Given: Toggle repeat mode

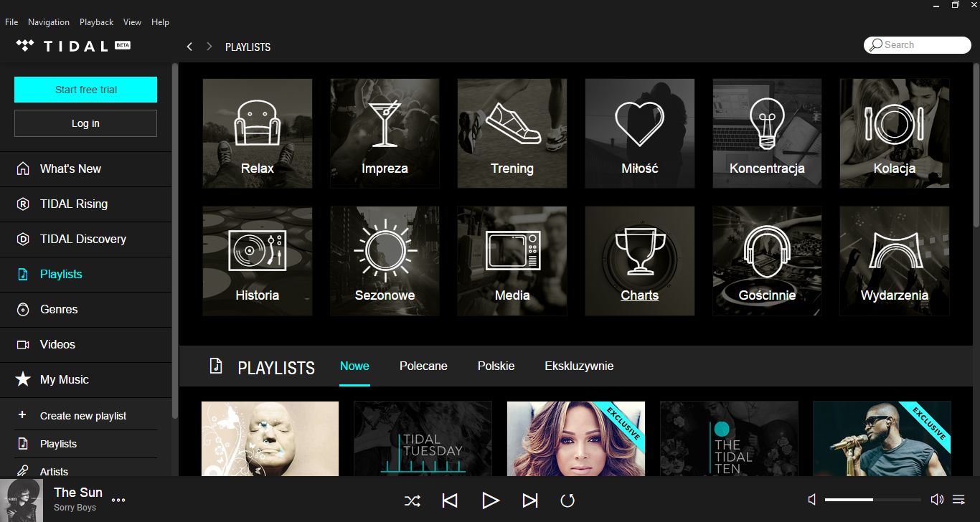Looking at the screenshot, I should coord(567,500).
